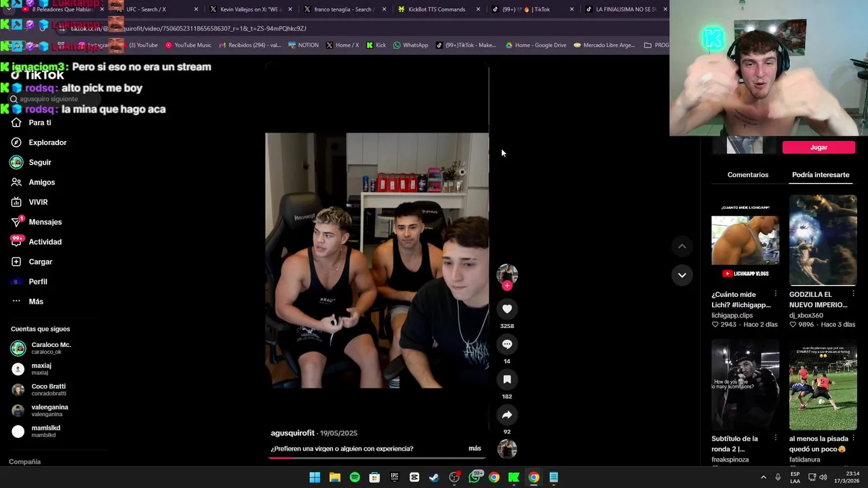Close the 'KickBot TTS Commands' tab

(x=478, y=9)
